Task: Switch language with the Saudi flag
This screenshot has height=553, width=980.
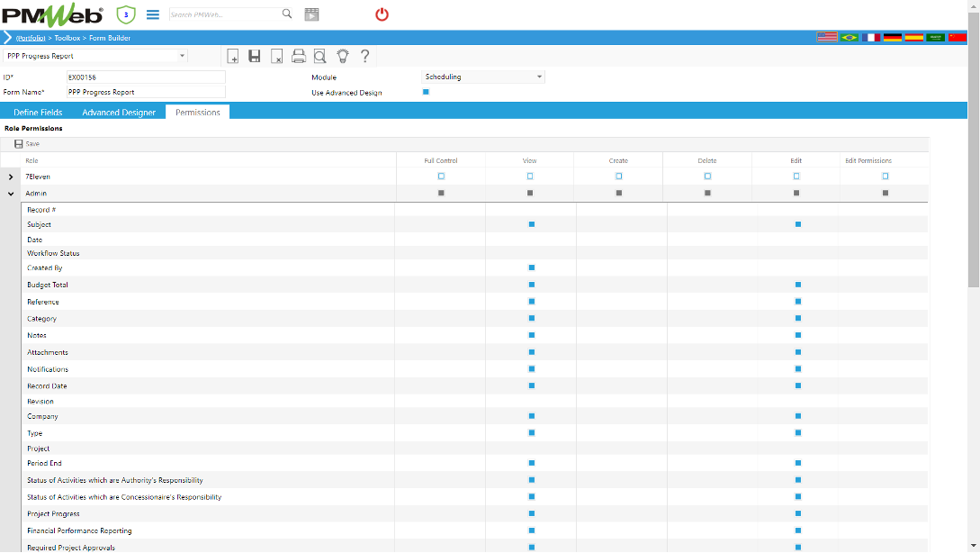Action: pyautogui.click(x=936, y=38)
